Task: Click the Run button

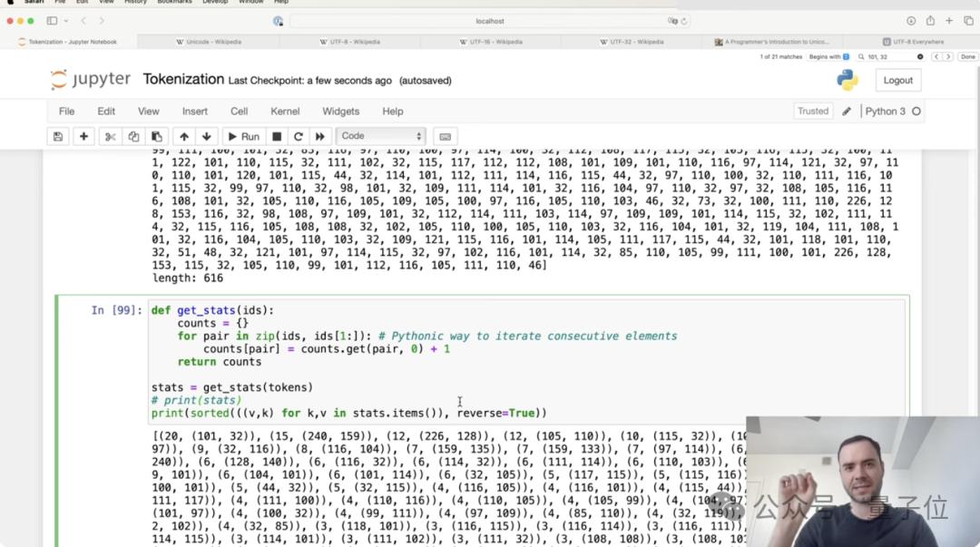Action: click(243, 136)
